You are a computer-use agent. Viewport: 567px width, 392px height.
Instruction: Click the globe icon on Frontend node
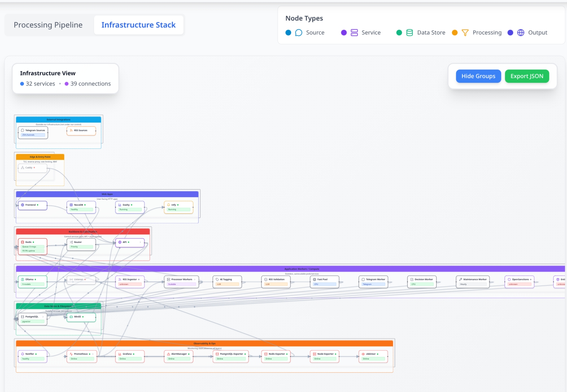pos(22,205)
